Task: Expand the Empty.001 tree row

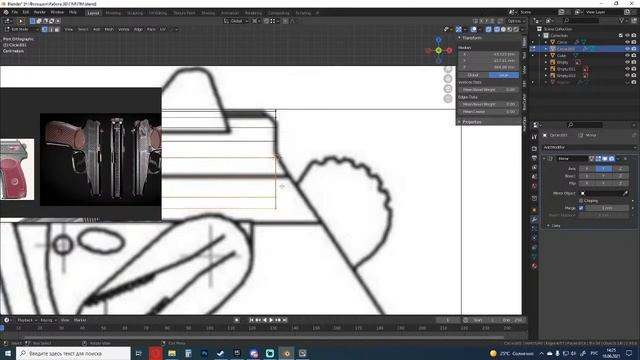Action: [546, 69]
